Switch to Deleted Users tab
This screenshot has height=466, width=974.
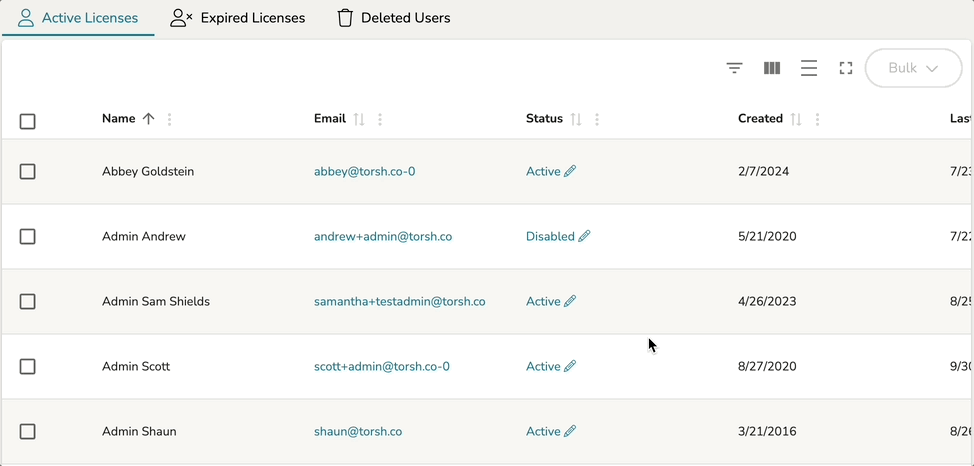point(393,18)
